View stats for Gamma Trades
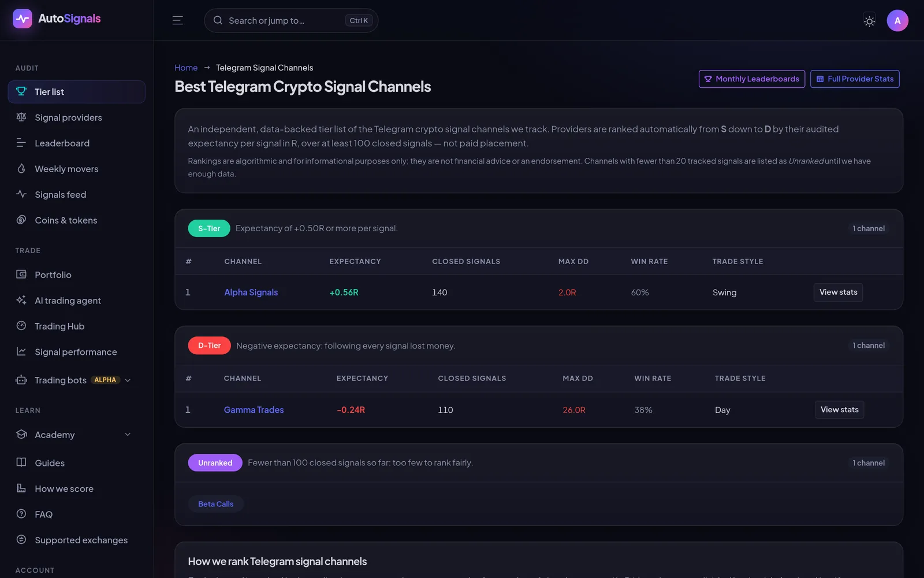 [x=839, y=410]
